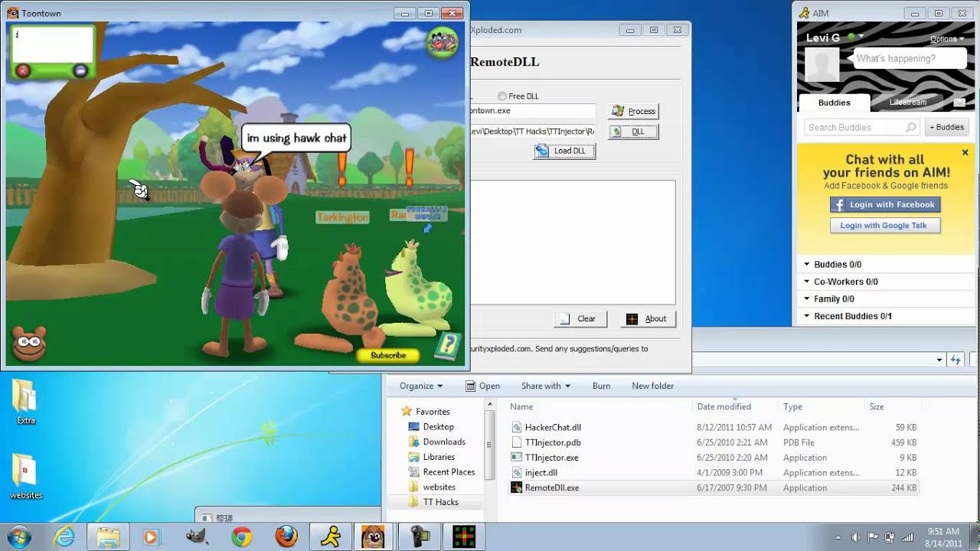Click Open in Explorer toolbar
The image size is (980, 551).
pyautogui.click(x=483, y=386)
